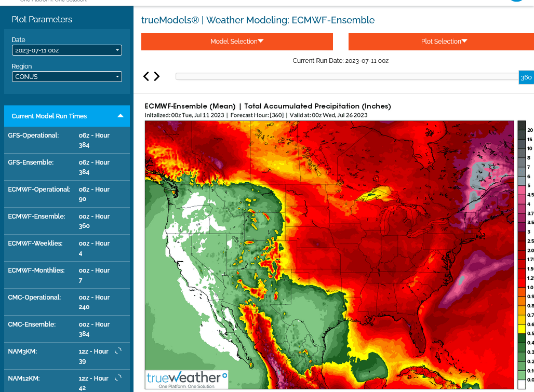Click the trueModels Weather Modeling page title
The image size is (534, 392).
(258, 20)
